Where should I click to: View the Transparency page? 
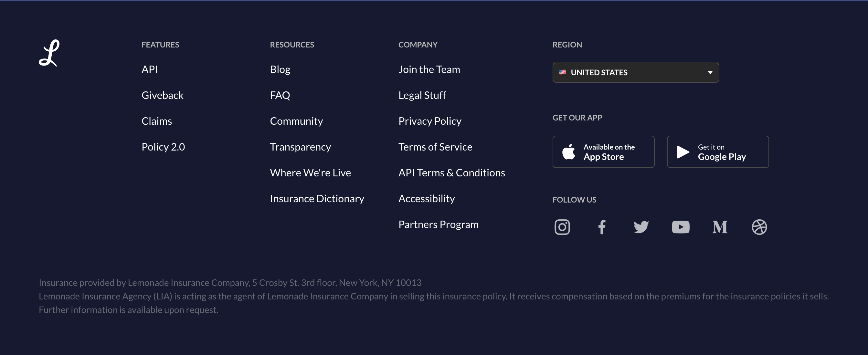[x=300, y=147]
